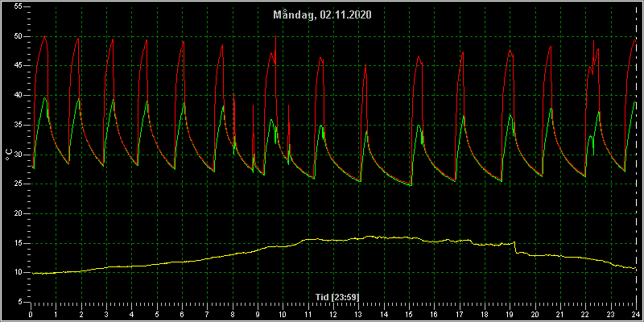Select hour 0 on the time axis
This screenshot has height=322, width=644.
tap(31, 314)
